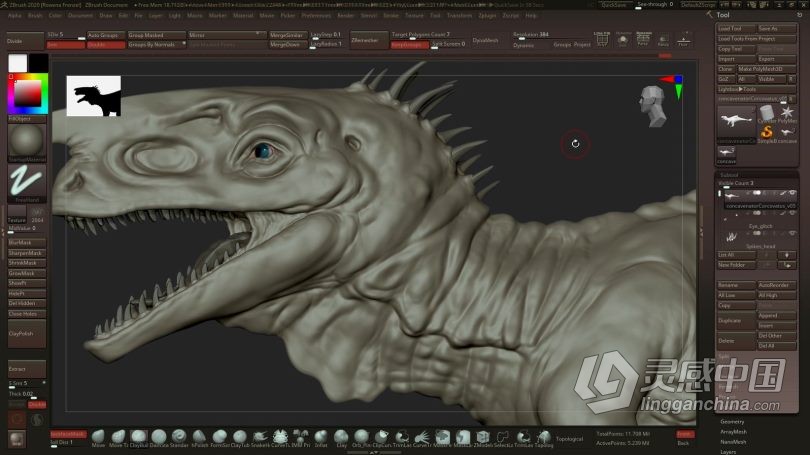Image resolution: width=810 pixels, height=455 pixels.
Task: Select the Orb_Pinch brush
Action: coord(361,437)
